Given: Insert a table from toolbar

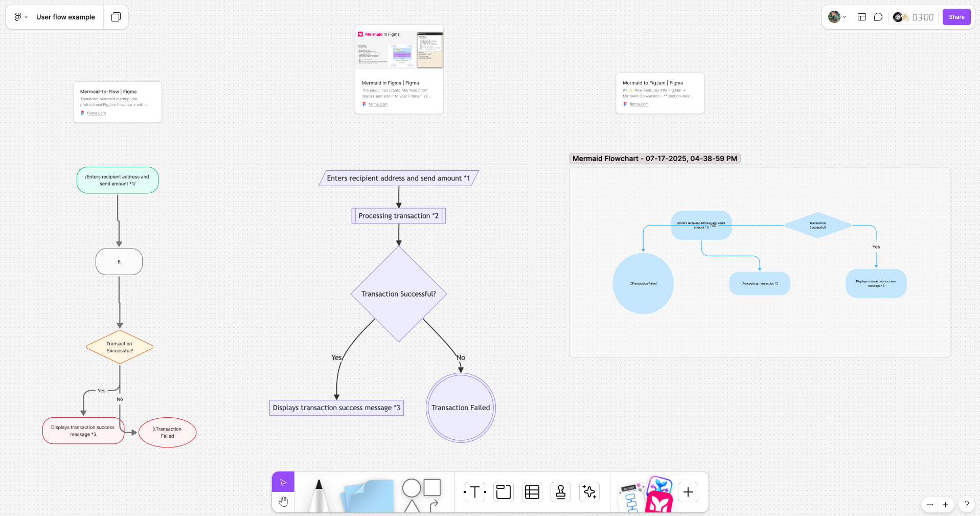Looking at the screenshot, I should [x=532, y=492].
